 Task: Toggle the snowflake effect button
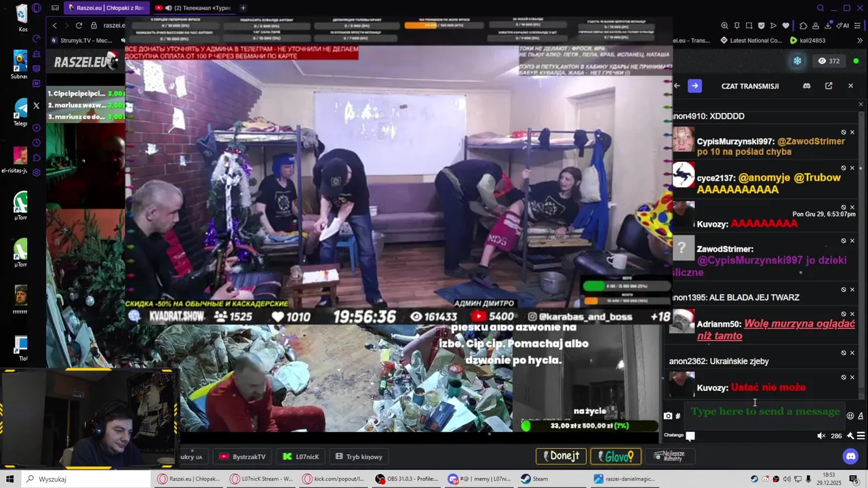click(x=797, y=61)
